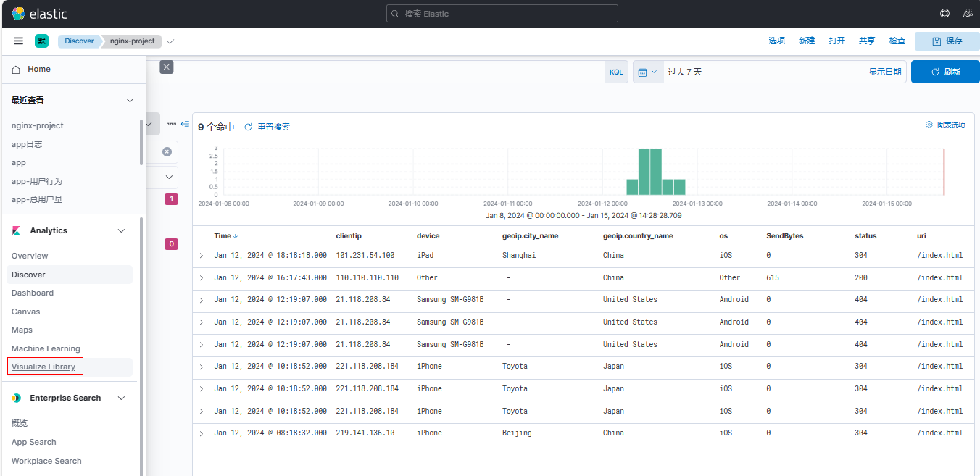Click the collapse sidebar arrow icon
Viewport: 980px width, 476px height.
pos(185,124)
